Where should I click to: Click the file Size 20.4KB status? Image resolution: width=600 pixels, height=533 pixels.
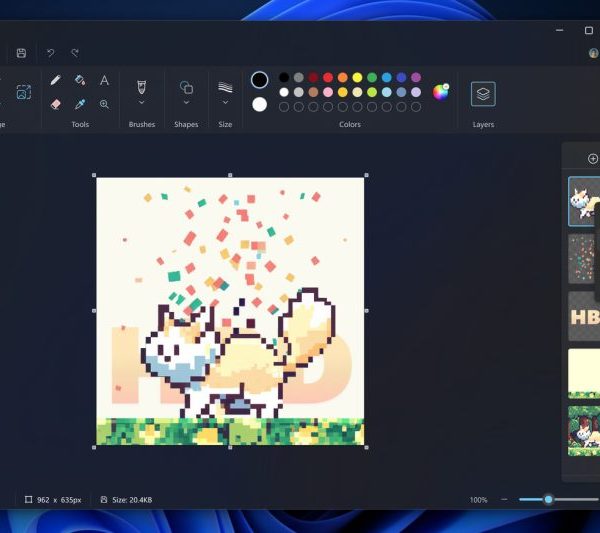point(127,500)
